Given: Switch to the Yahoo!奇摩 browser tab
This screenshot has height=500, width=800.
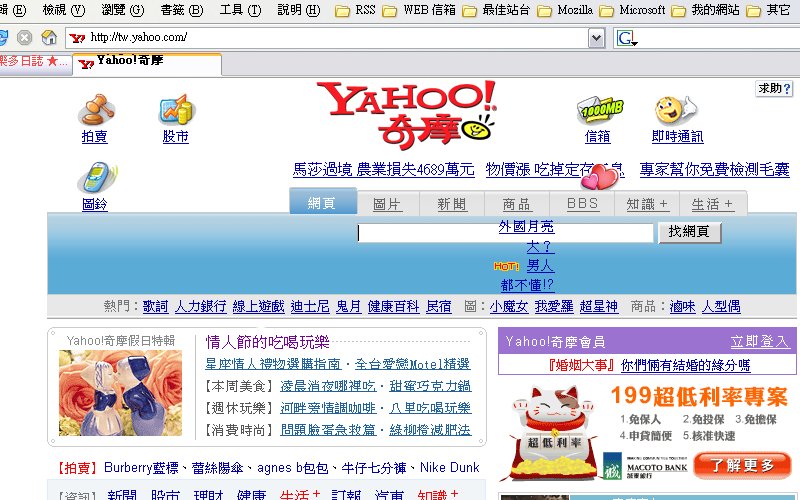Looking at the screenshot, I should tap(147, 63).
